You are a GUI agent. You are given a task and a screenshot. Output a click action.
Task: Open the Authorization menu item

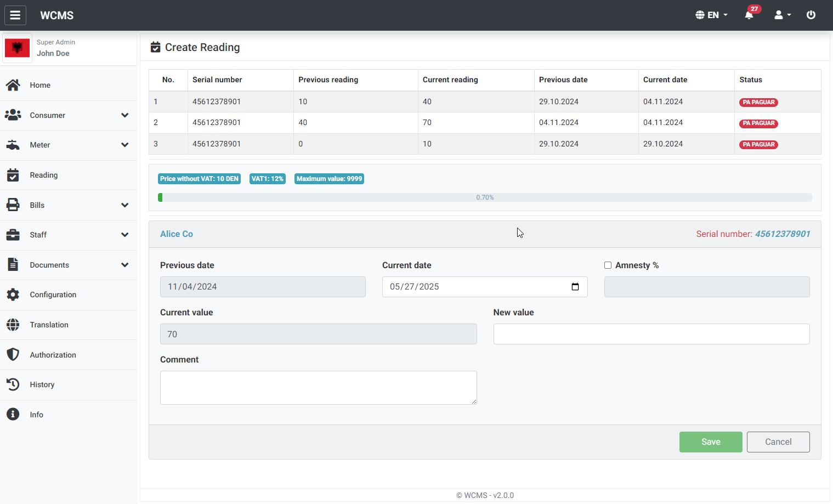68,355
